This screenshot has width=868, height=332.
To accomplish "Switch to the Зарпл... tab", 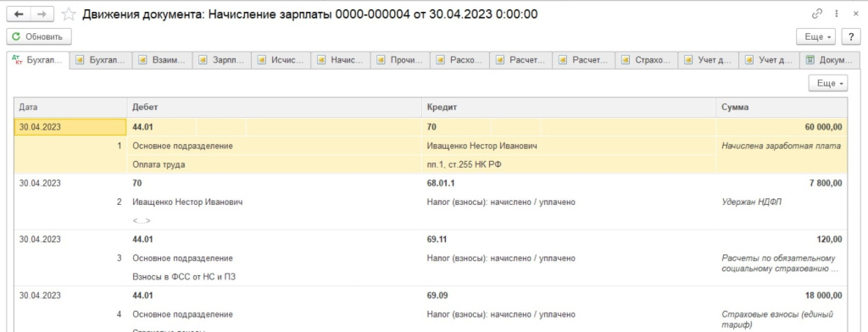I will coord(223,60).
